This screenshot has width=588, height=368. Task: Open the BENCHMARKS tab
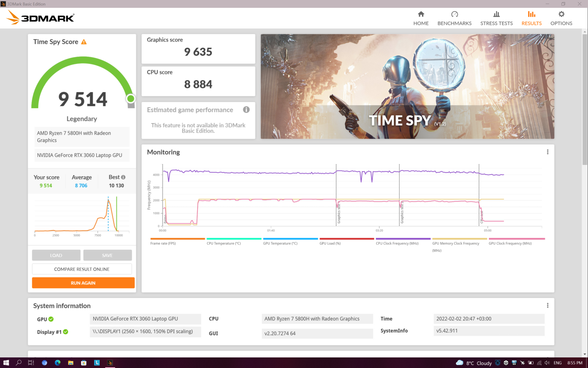pos(454,18)
